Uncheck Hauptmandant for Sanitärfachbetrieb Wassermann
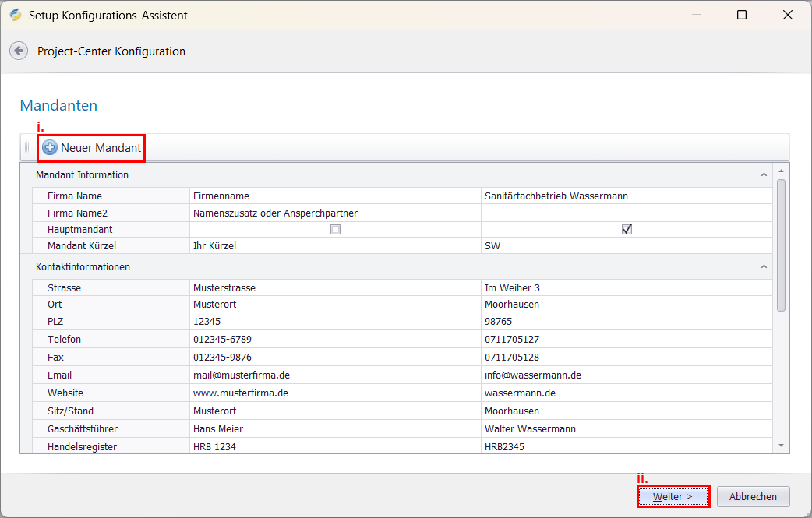The image size is (812, 518). (627, 230)
